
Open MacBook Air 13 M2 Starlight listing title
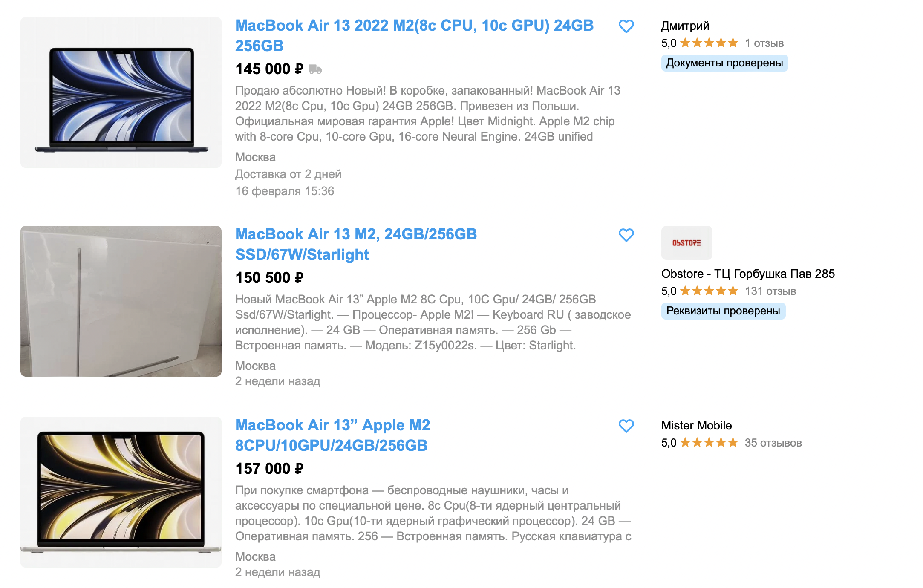point(356,244)
